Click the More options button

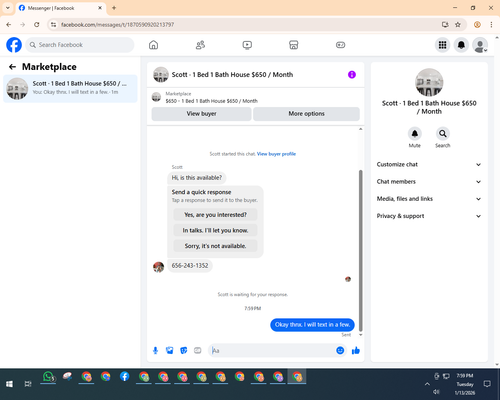click(306, 114)
